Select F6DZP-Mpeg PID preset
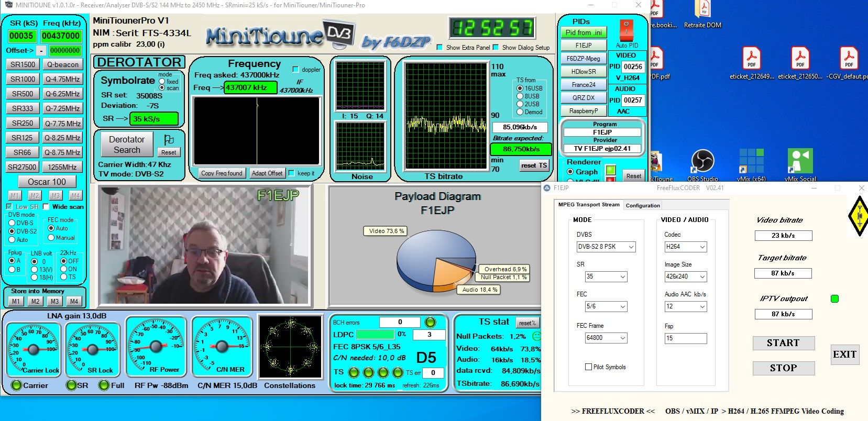The width and height of the screenshot is (868, 421). pyautogui.click(x=583, y=59)
